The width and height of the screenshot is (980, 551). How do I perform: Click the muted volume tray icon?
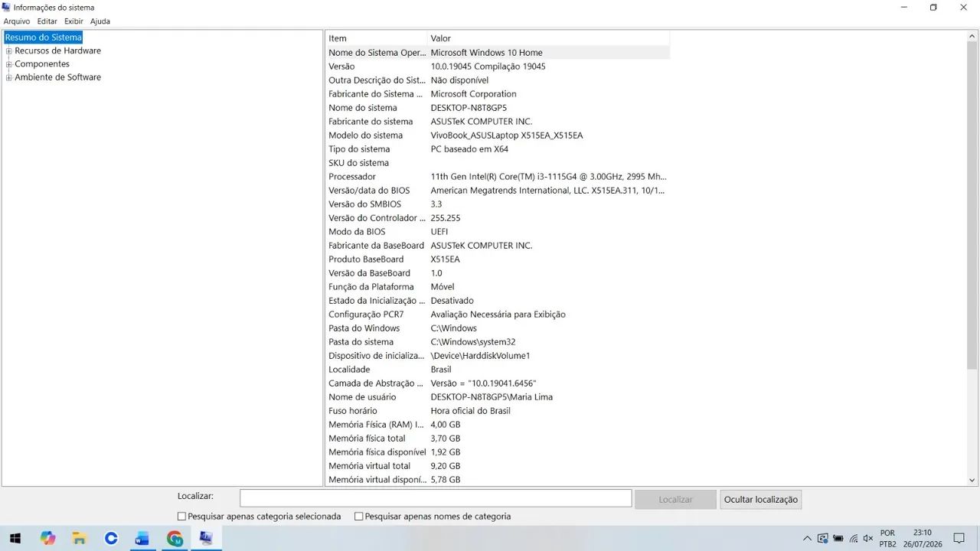[868, 539]
